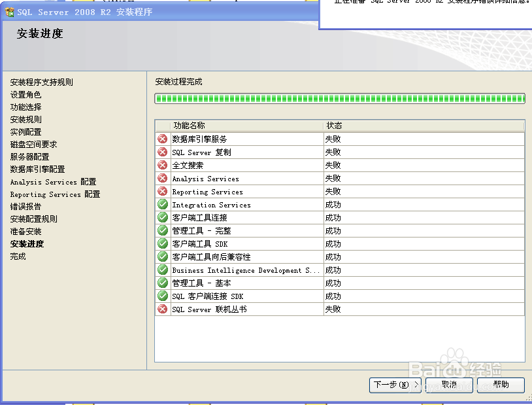Image resolution: width=532 pixels, height=405 pixels.
Task: Click the green check beside 管理工具 - 基本
Action: coord(163,283)
